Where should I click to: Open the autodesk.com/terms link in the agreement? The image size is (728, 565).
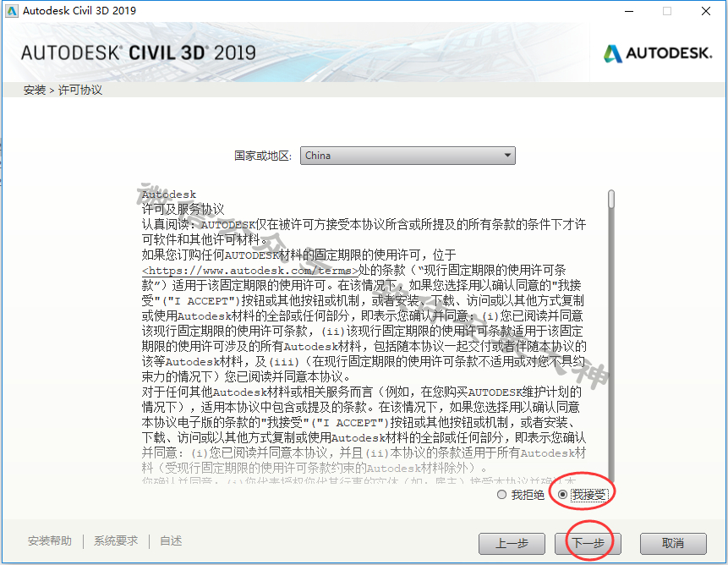(250, 270)
